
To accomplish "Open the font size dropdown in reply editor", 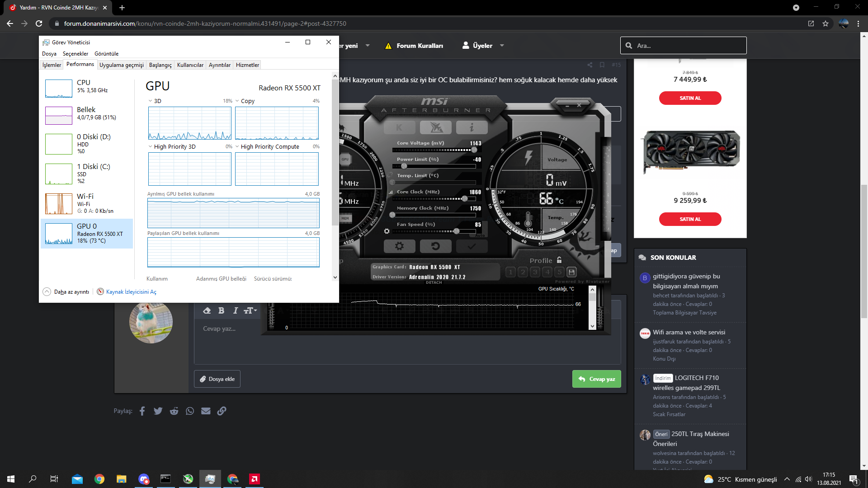I will pos(250,310).
